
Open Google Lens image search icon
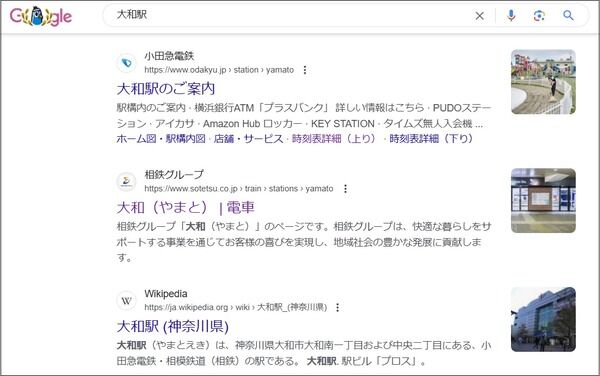[539, 16]
